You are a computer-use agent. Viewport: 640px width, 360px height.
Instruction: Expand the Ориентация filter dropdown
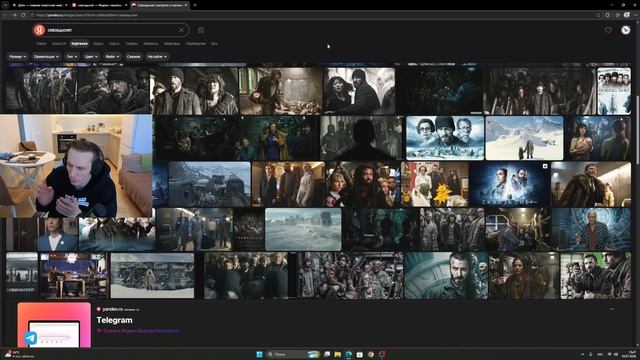[x=46, y=57]
